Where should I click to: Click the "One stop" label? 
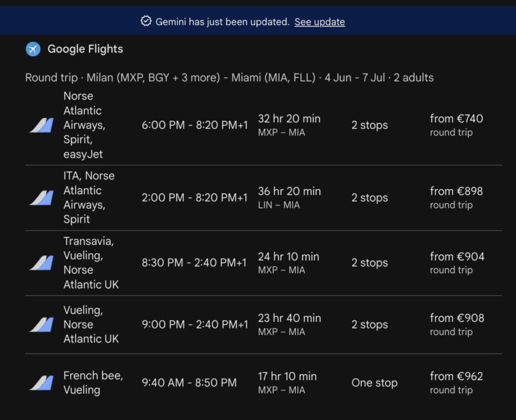pyautogui.click(x=374, y=383)
